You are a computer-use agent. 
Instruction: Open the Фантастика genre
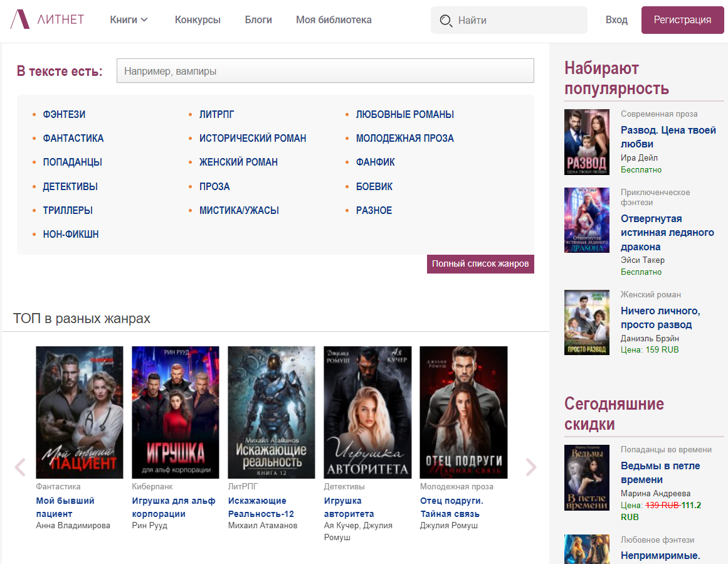pyautogui.click(x=73, y=138)
